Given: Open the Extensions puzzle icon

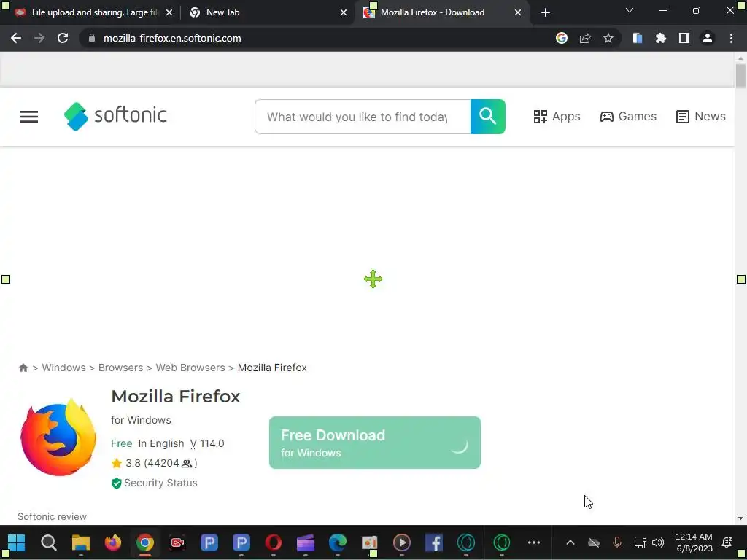Looking at the screenshot, I should pyautogui.click(x=661, y=38).
